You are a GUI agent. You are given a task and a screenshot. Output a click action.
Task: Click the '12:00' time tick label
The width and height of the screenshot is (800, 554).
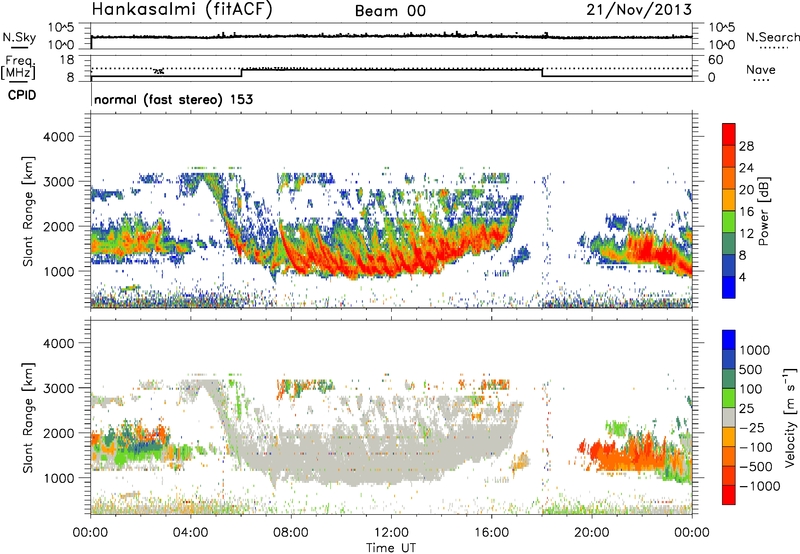coord(391,533)
